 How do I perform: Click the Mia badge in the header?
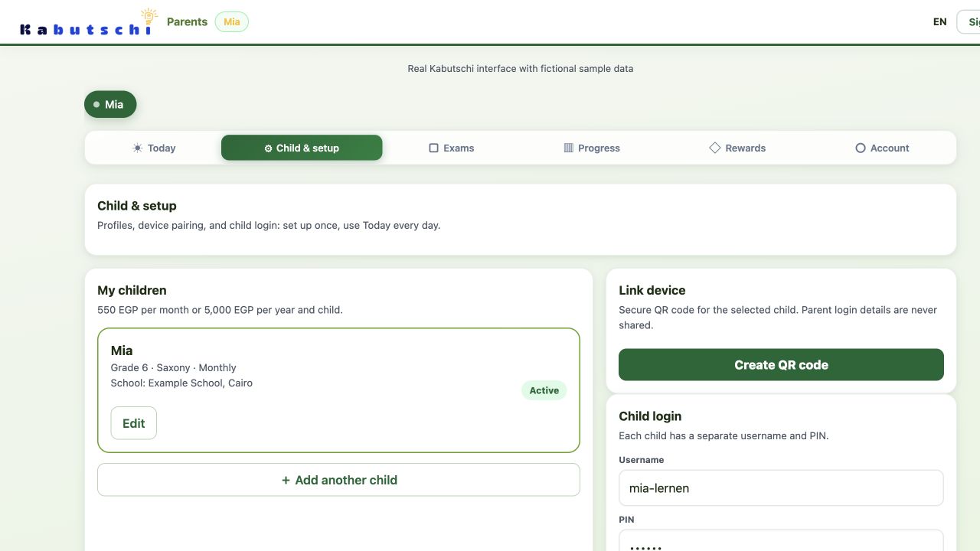point(232,22)
